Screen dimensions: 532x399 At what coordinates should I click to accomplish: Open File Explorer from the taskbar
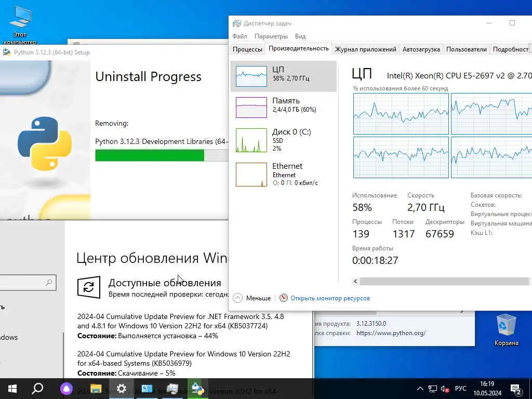[x=96, y=389]
